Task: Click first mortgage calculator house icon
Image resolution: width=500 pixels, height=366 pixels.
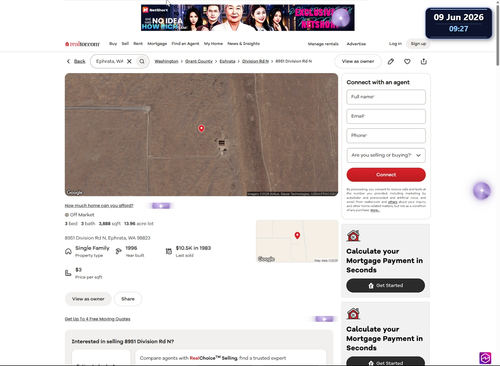Action: pos(353,236)
